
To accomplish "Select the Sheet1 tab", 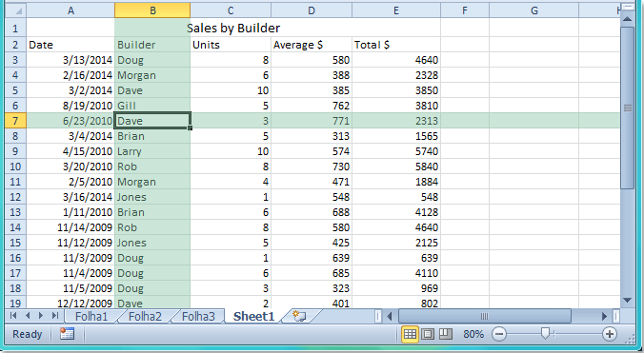I will pyautogui.click(x=253, y=316).
